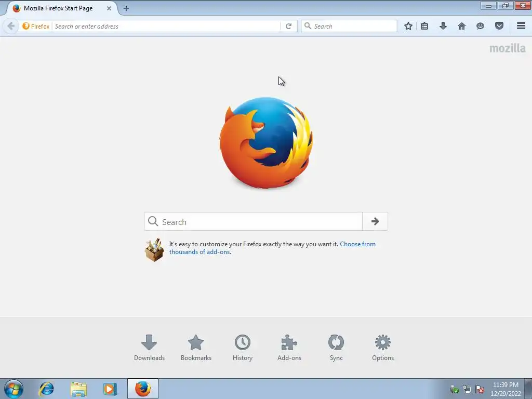
Task: Minimize the Firefox window
Action: 488,6
